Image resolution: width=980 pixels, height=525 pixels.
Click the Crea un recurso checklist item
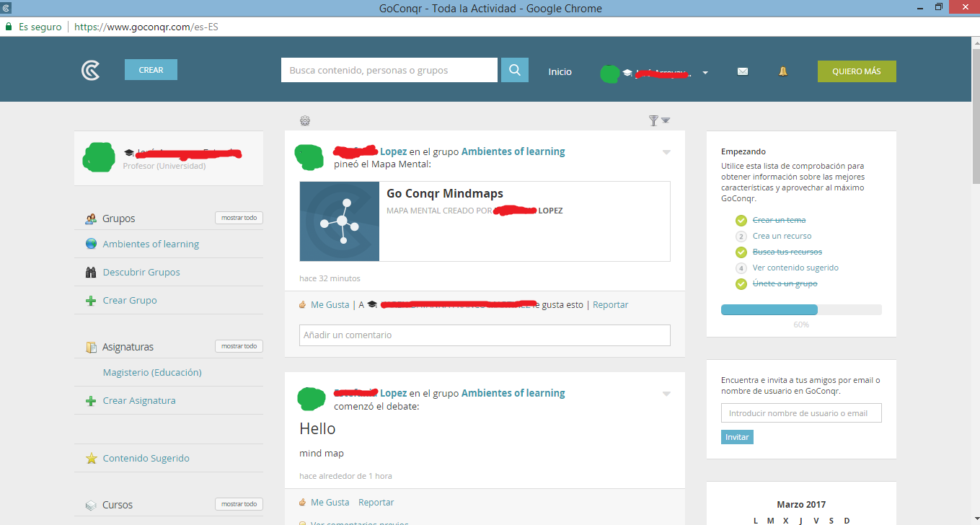tap(782, 236)
